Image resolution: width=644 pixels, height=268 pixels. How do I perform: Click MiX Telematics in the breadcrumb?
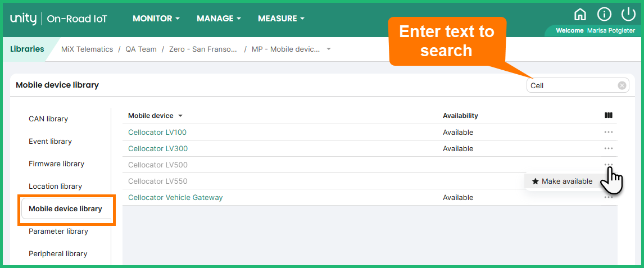tap(87, 49)
